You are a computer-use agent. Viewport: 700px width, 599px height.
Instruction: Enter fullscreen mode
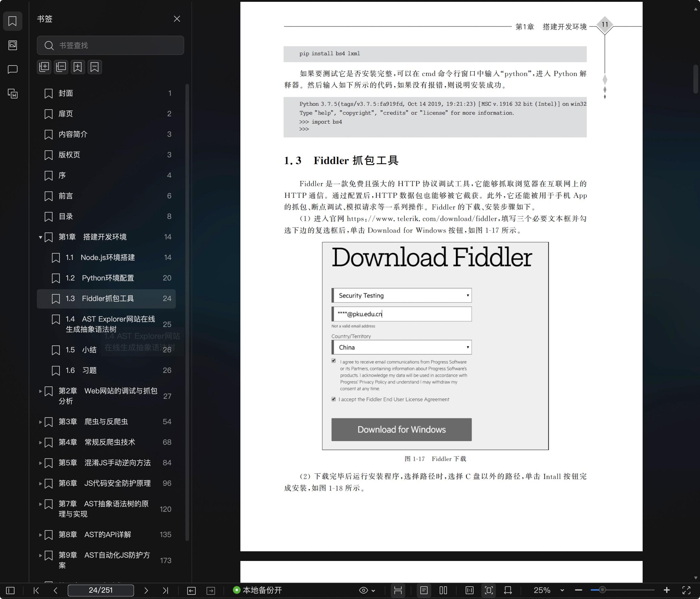686,590
